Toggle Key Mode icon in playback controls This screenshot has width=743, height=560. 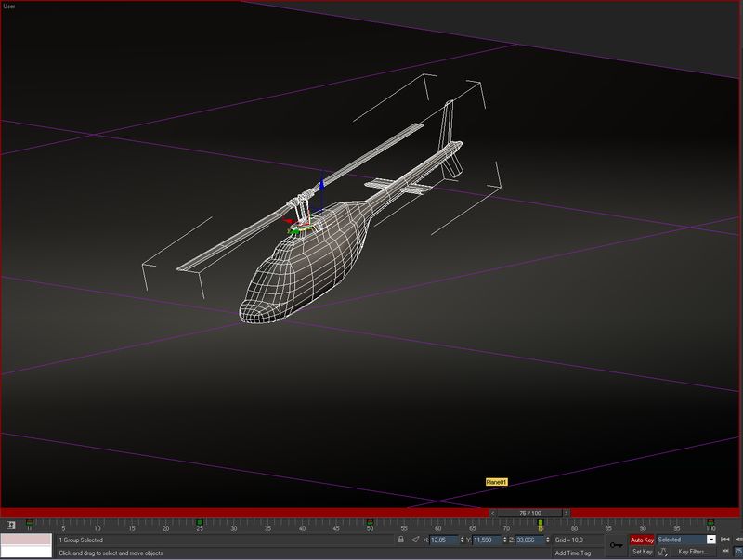point(725,551)
